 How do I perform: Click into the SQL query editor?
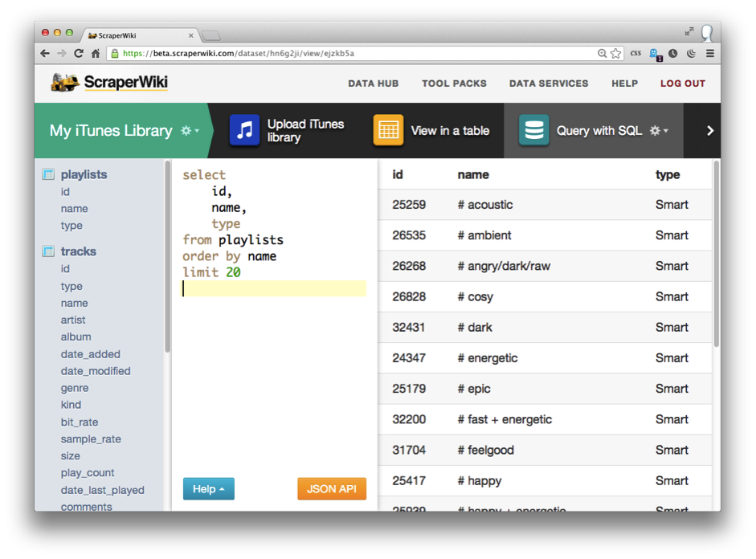(x=274, y=318)
